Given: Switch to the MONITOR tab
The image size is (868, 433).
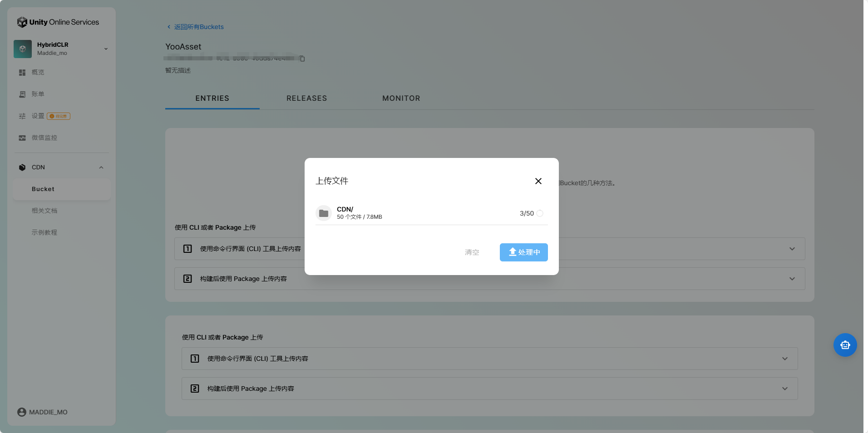Looking at the screenshot, I should (401, 98).
